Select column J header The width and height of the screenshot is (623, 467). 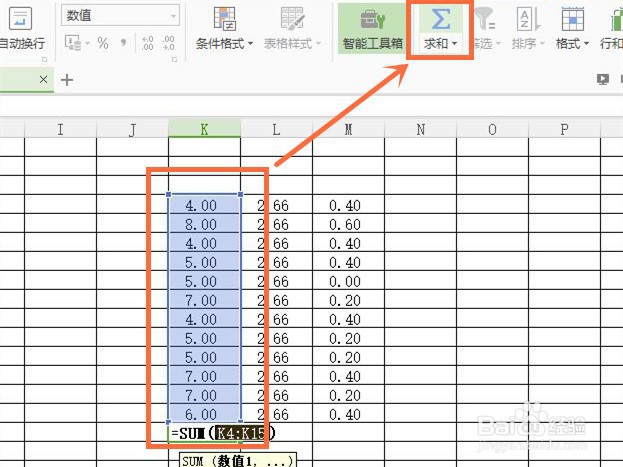pos(132,129)
